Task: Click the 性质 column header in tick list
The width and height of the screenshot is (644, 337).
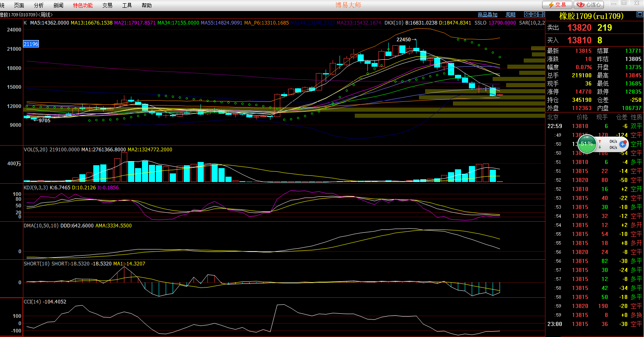Action: tap(636, 117)
